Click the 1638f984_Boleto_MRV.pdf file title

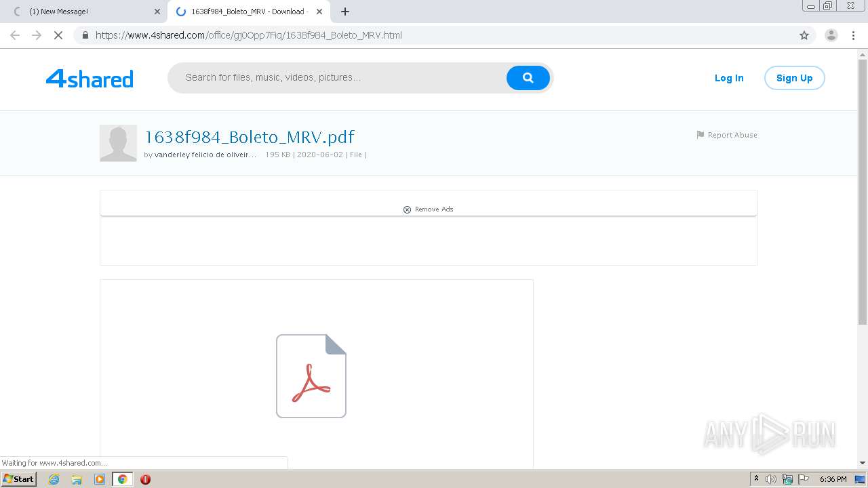click(250, 137)
